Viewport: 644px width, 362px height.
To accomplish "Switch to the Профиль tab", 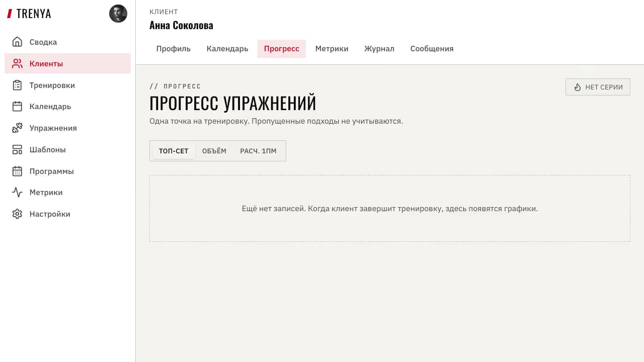I will (x=173, y=49).
